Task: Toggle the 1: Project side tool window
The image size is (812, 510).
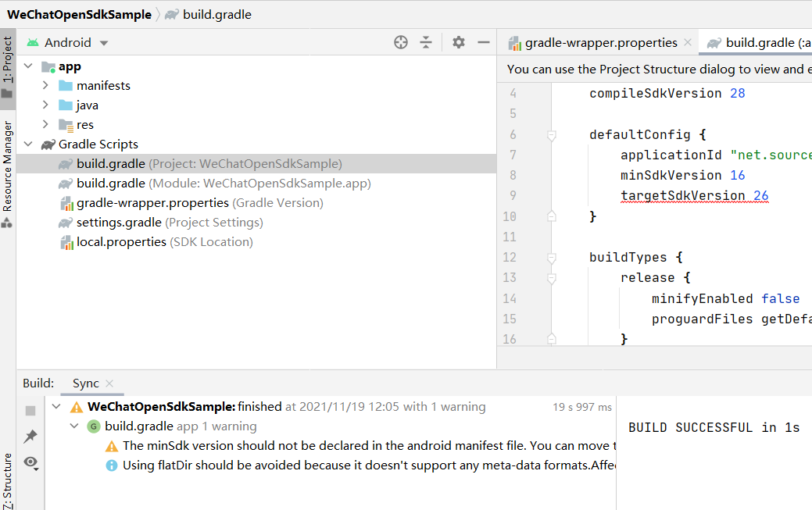Action: click(x=7, y=60)
